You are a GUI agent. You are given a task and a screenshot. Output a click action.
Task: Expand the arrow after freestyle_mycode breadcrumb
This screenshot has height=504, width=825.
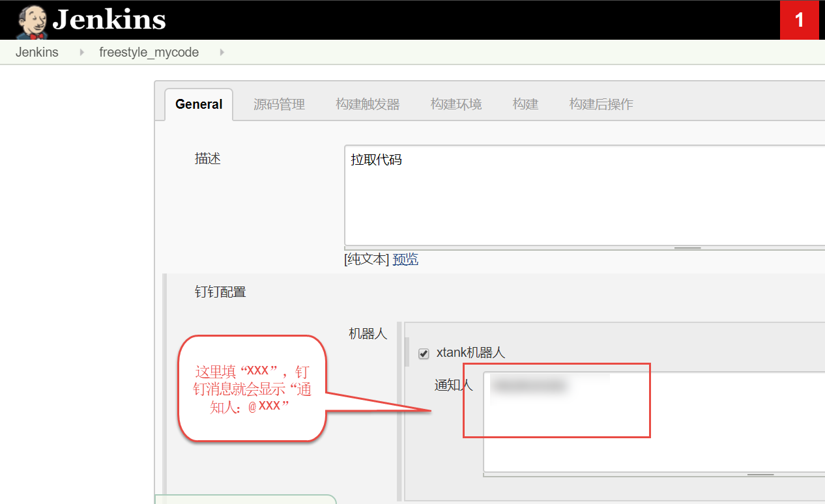222,52
